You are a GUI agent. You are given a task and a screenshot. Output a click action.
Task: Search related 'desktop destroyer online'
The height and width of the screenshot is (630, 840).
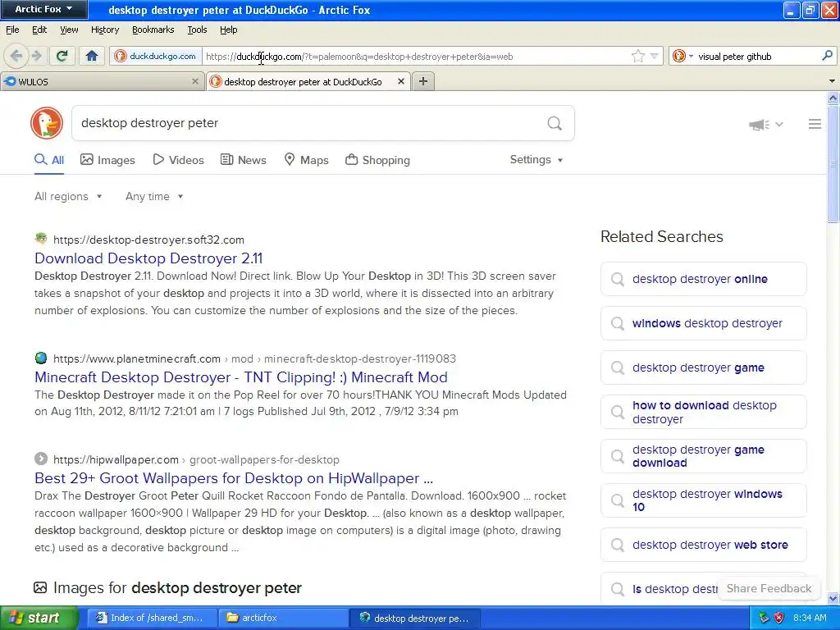click(703, 279)
